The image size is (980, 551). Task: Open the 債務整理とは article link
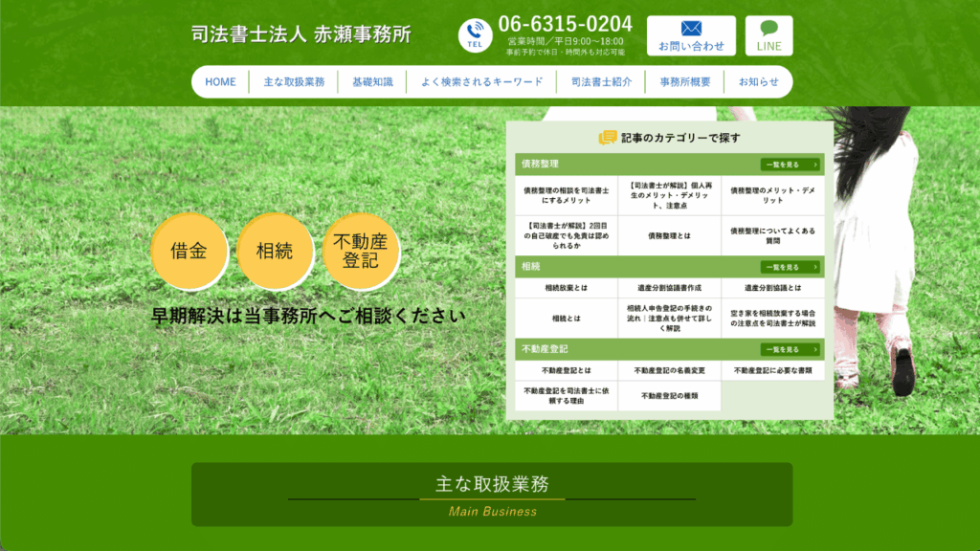click(x=669, y=236)
